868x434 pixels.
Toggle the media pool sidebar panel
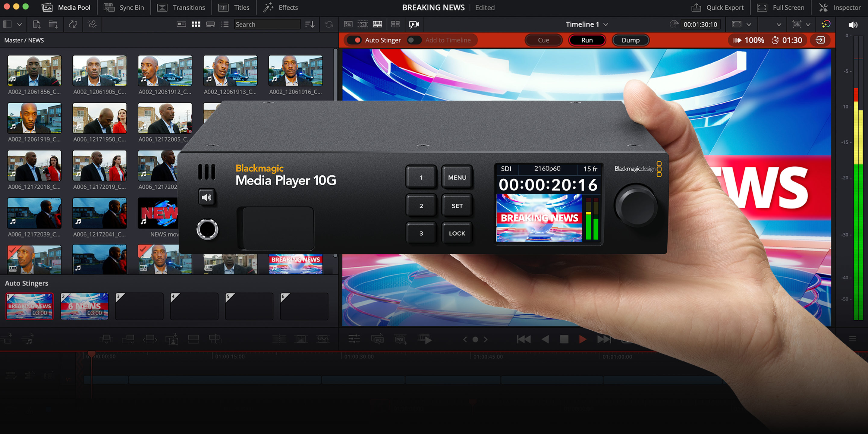coord(8,24)
